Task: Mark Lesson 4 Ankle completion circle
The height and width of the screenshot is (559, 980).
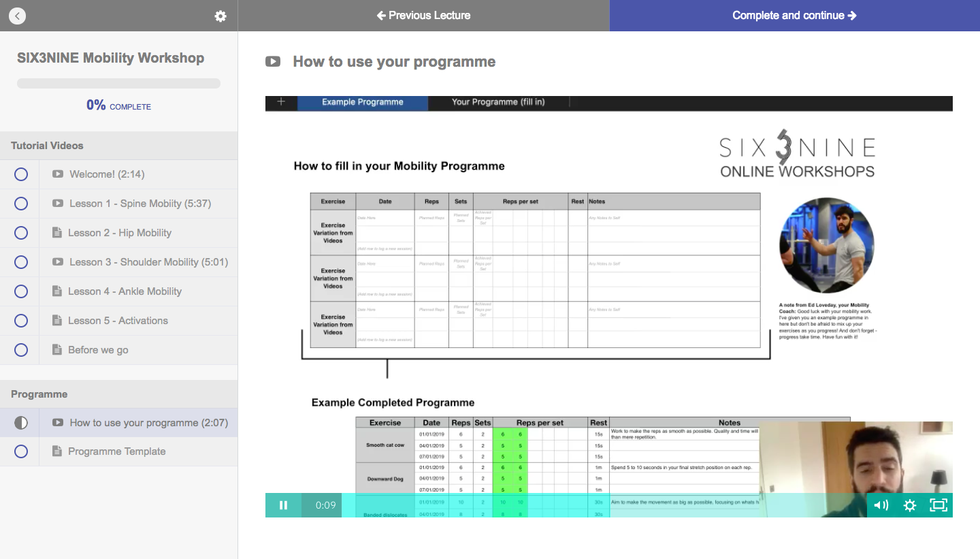Action: (21, 291)
